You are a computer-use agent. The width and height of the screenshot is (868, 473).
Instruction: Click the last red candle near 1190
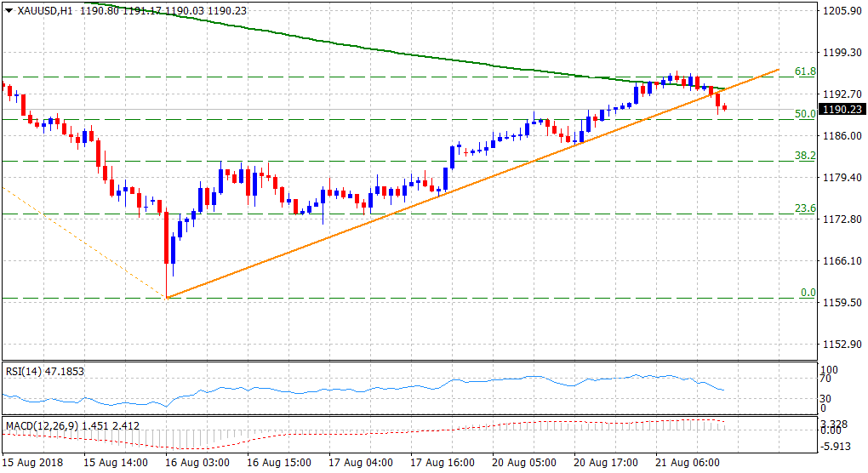point(724,107)
